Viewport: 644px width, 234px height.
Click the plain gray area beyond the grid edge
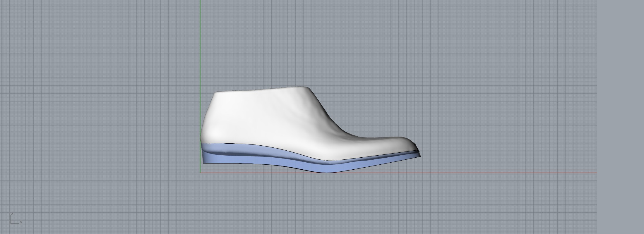621,117
